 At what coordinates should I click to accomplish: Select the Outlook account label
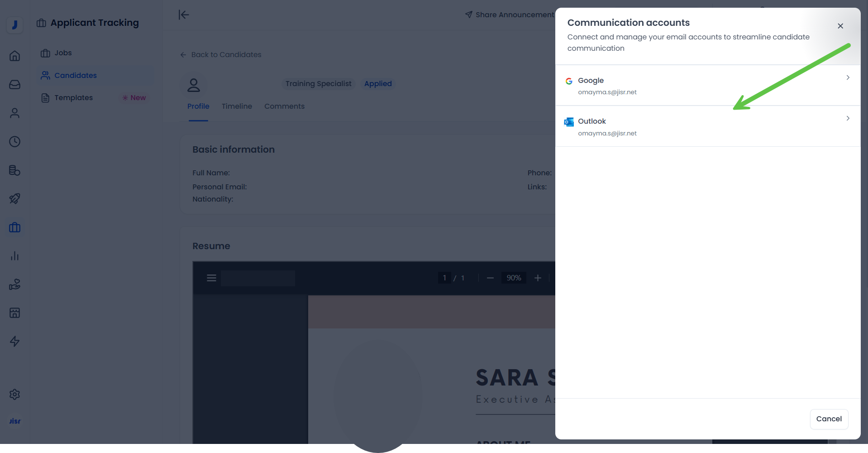pos(592,121)
